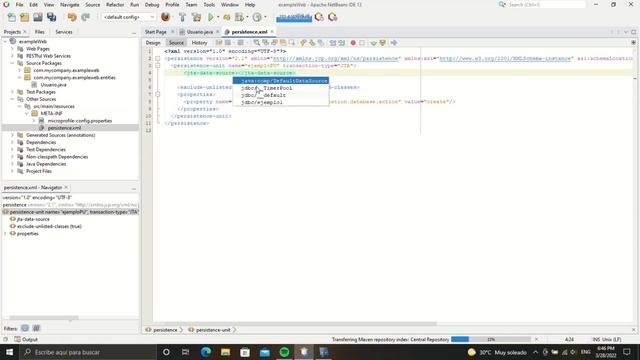This screenshot has width=640, height=360.
Task: Open Microsoft Edge from the taskbar
Action: 206,352
